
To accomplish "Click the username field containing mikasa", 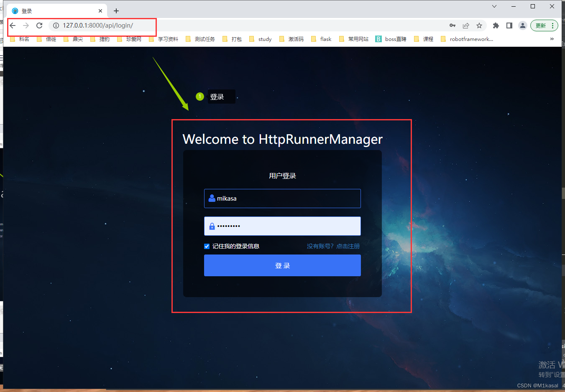I will click(x=282, y=199).
